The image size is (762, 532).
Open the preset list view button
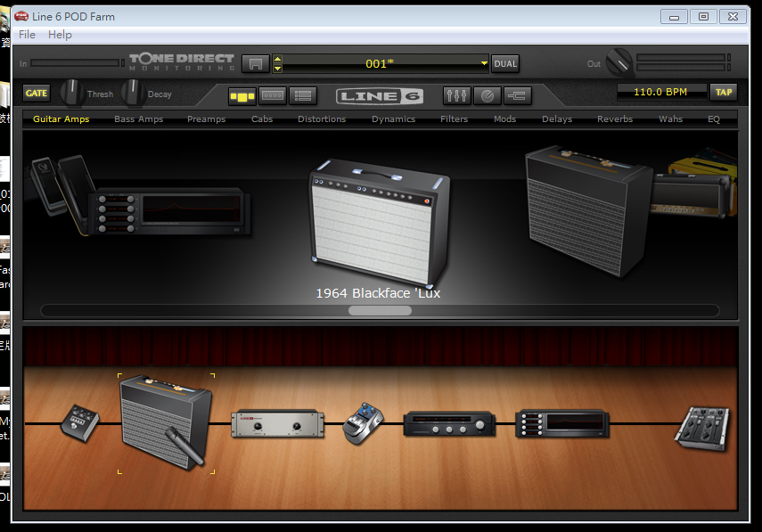[x=303, y=95]
